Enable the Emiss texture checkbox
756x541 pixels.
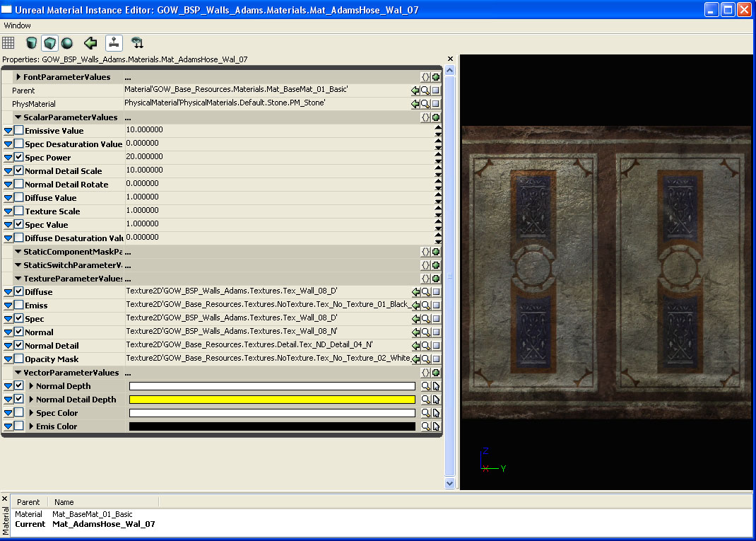coord(19,305)
